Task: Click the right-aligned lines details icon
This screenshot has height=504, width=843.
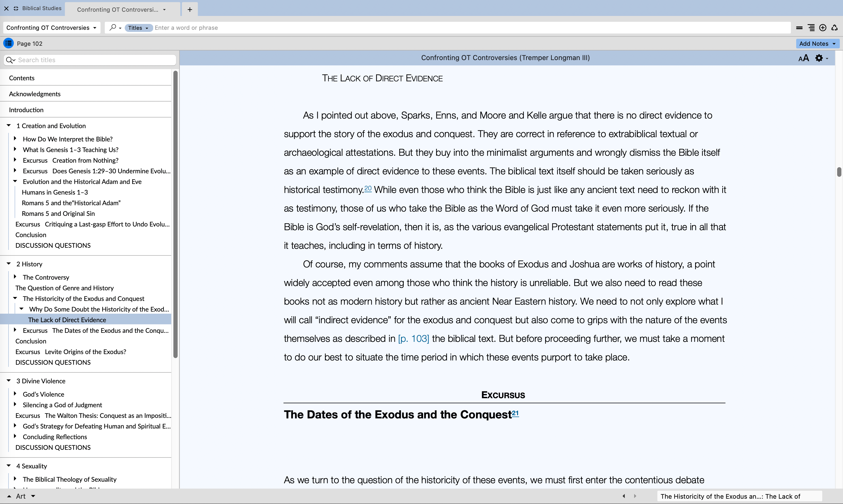Action: (811, 28)
